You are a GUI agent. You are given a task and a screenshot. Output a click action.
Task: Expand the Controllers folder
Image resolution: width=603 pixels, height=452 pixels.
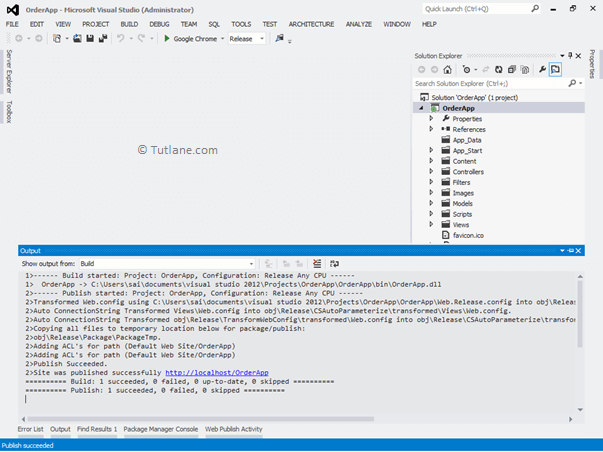point(431,171)
